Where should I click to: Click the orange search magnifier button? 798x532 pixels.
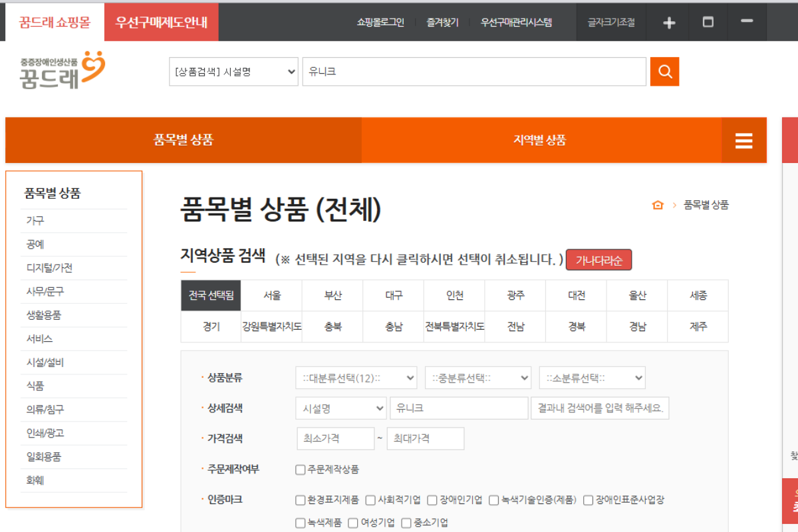[664, 72]
